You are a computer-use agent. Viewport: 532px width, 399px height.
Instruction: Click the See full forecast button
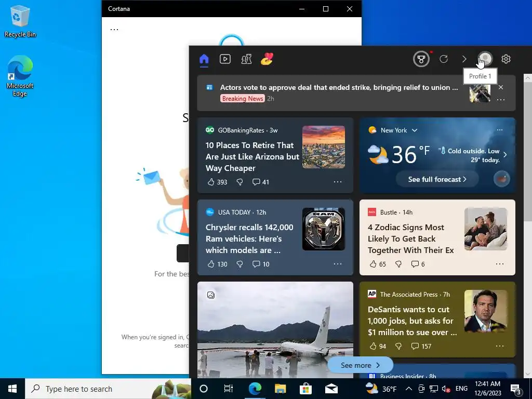437,179
